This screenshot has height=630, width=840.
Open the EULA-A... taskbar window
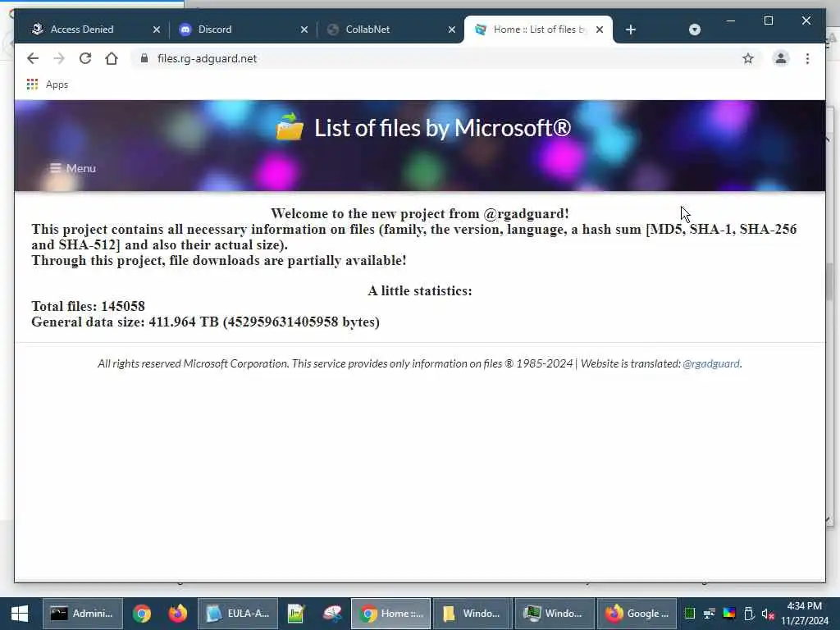pos(238,614)
